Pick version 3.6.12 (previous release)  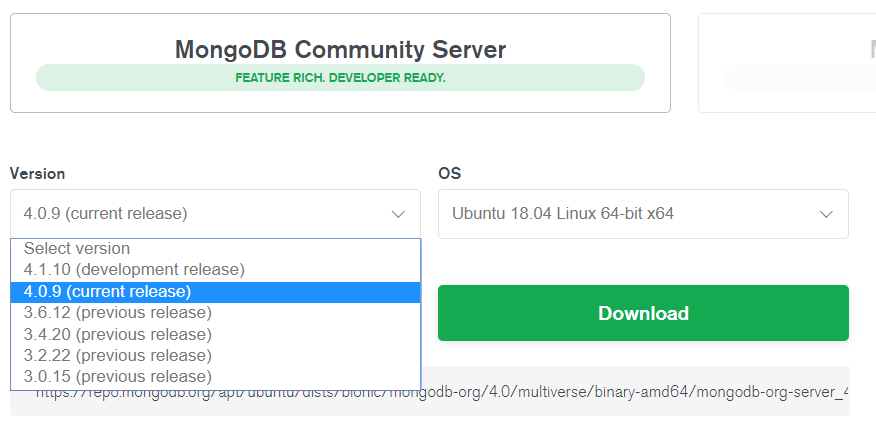tap(215, 313)
